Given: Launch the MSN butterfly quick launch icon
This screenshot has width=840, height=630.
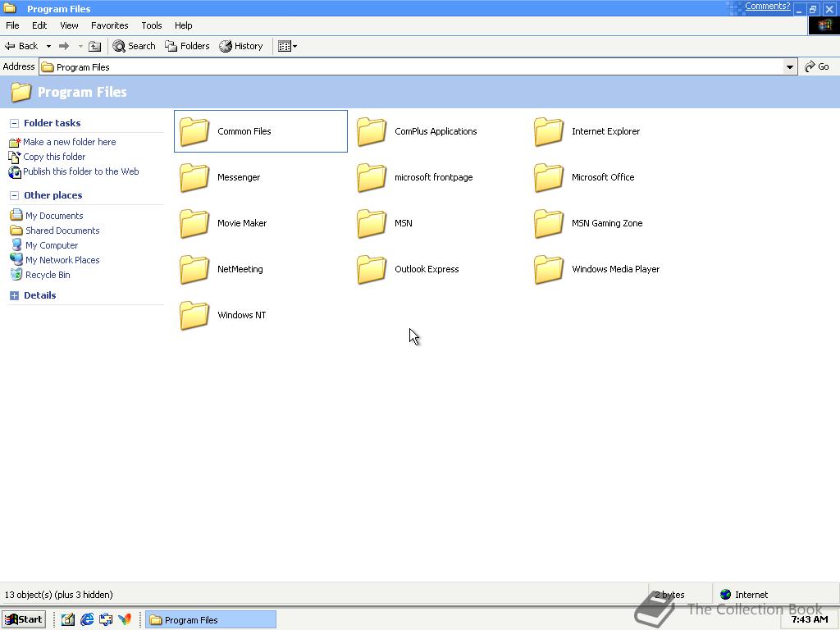Looking at the screenshot, I should point(125,620).
